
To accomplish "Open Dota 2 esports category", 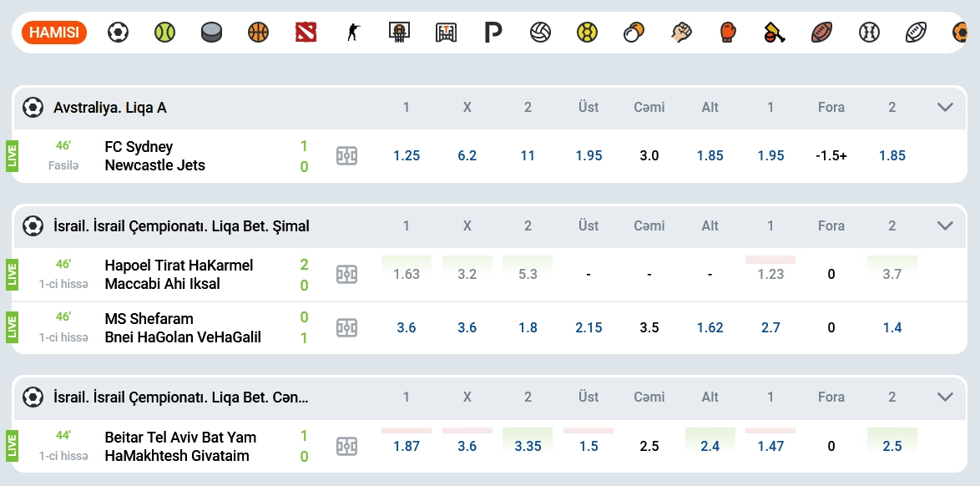I will [306, 33].
